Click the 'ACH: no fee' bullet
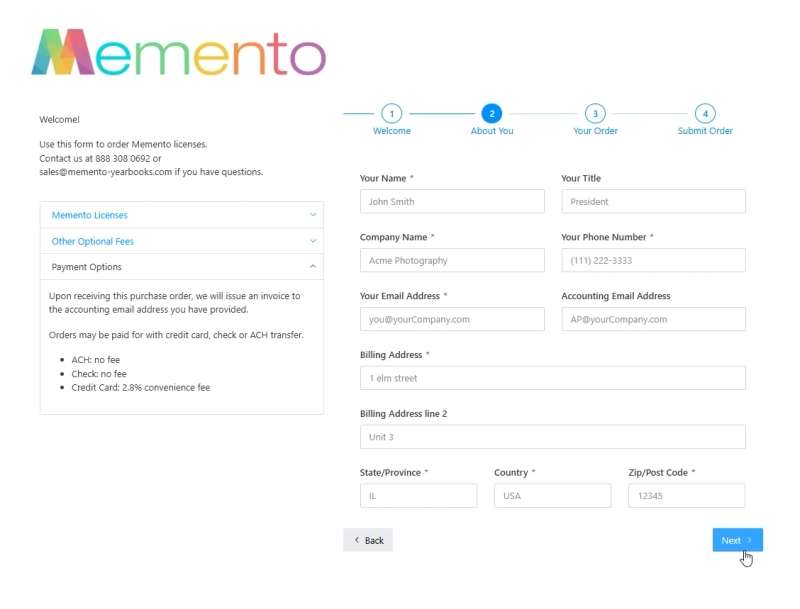The height and width of the screenshot is (609, 800). 95,360
